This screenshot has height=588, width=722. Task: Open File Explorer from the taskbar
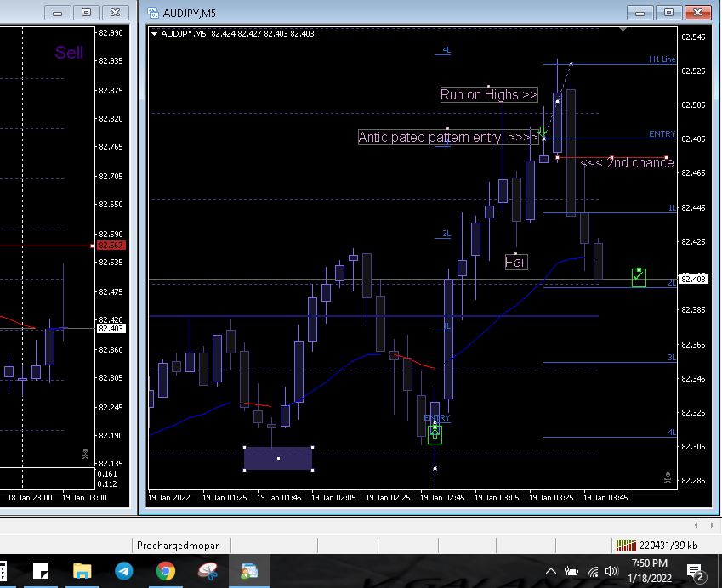82,571
